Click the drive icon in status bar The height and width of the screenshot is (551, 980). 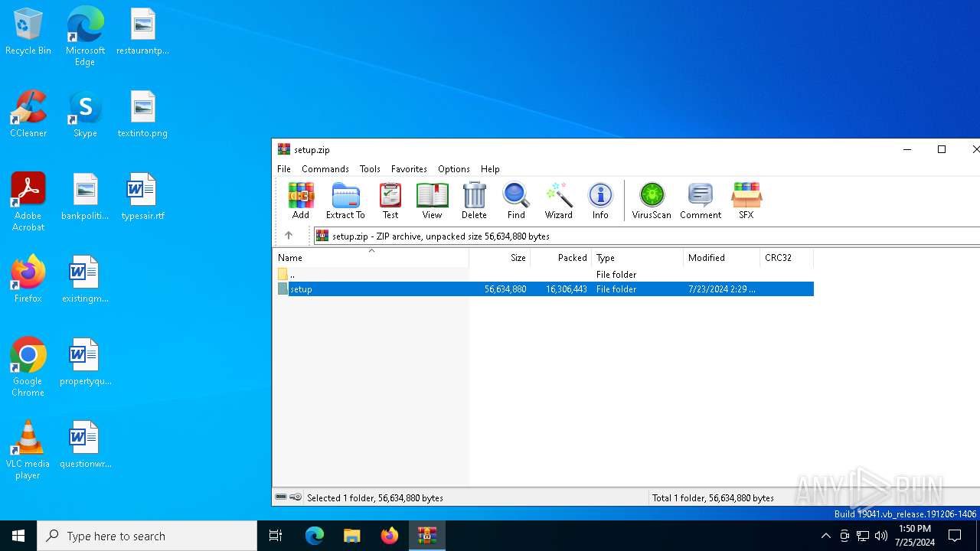[281, 497]
